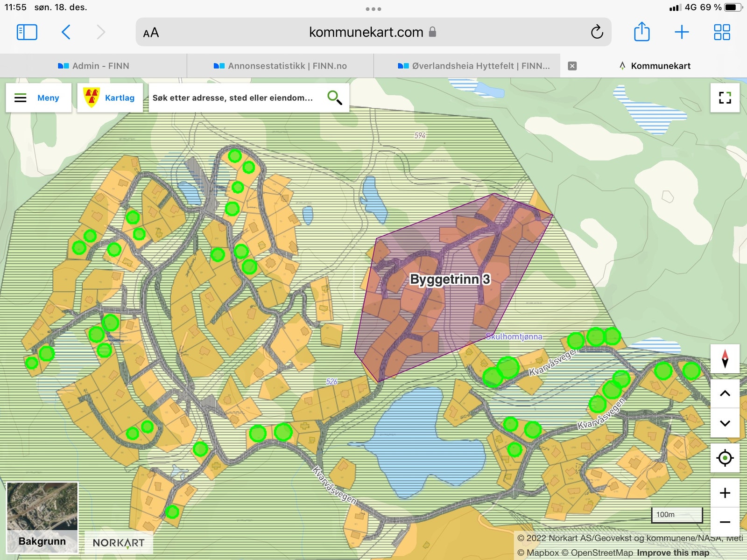Image resolution: width=747 pixels, height=560 pixels.
Task: Open the Meny hamburger menu
Action: 38,98
